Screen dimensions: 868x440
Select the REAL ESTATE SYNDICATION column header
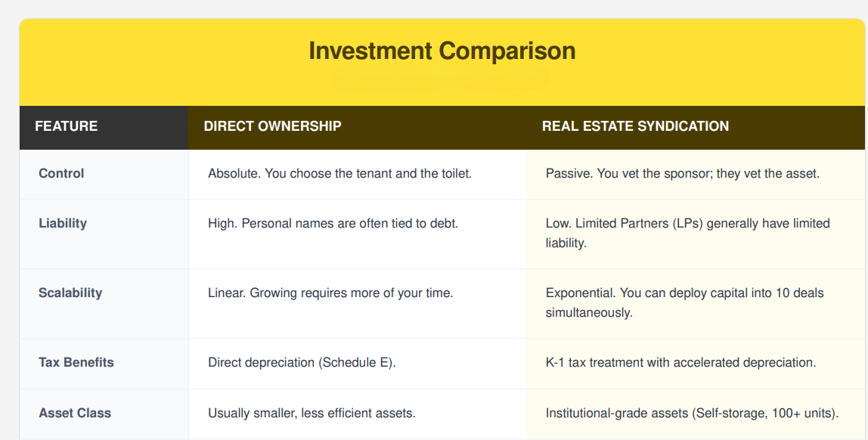point(696,126)
